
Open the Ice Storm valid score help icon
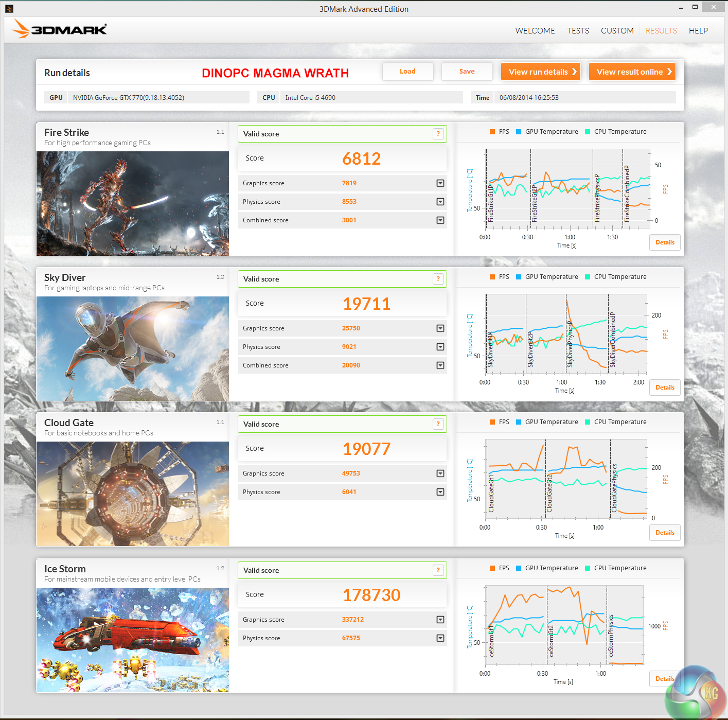[x=438, y=570]
